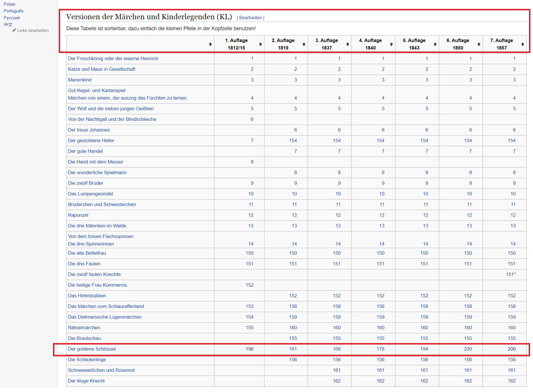Screen dimensions: 533x392
Task: Click 168 in Der goldene Schlüssel row
Action: [337, 349]
